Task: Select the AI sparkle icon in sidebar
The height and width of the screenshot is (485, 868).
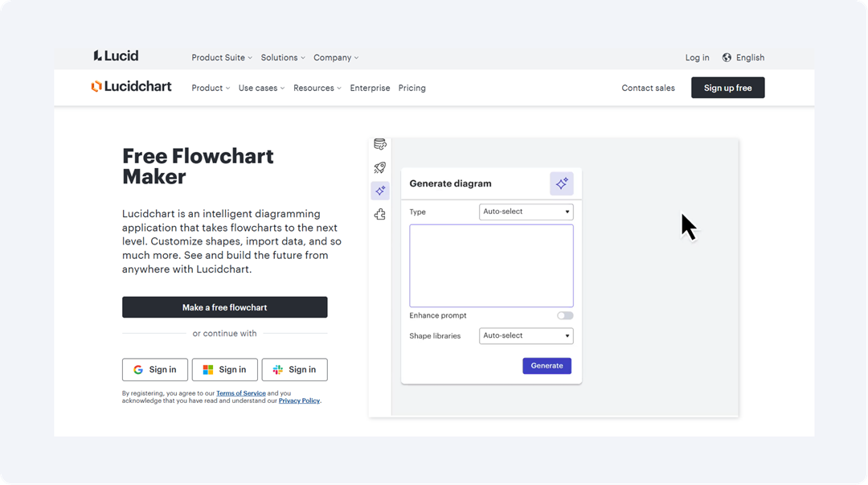Action: (x=380, y=191)
